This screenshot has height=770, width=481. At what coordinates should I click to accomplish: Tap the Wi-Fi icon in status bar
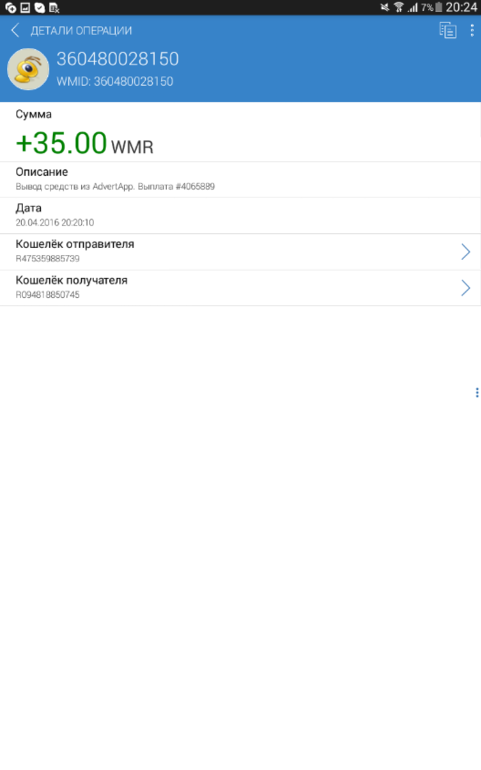[x=399, y=7]
